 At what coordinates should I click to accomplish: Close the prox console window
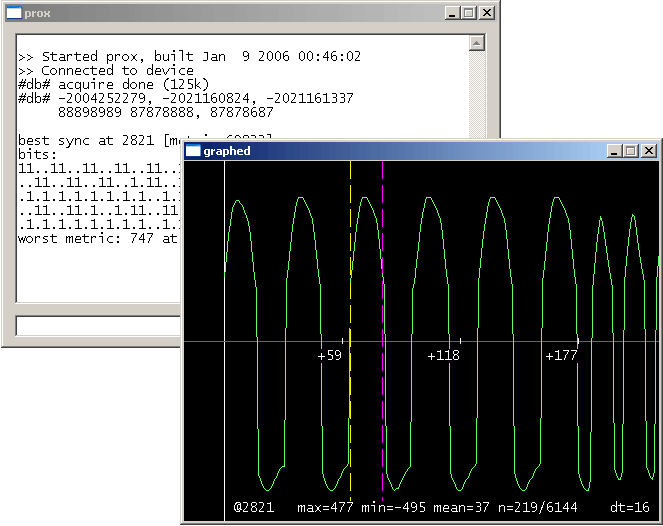486,13
